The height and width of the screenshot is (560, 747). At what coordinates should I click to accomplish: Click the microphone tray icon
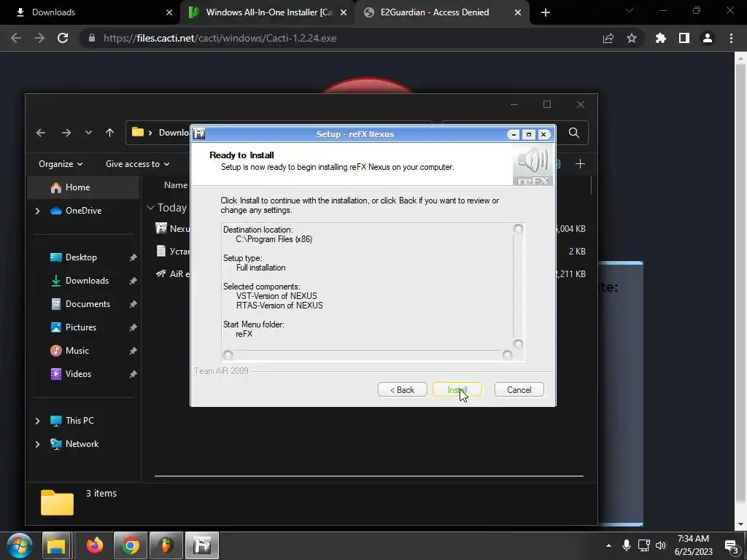627,545
